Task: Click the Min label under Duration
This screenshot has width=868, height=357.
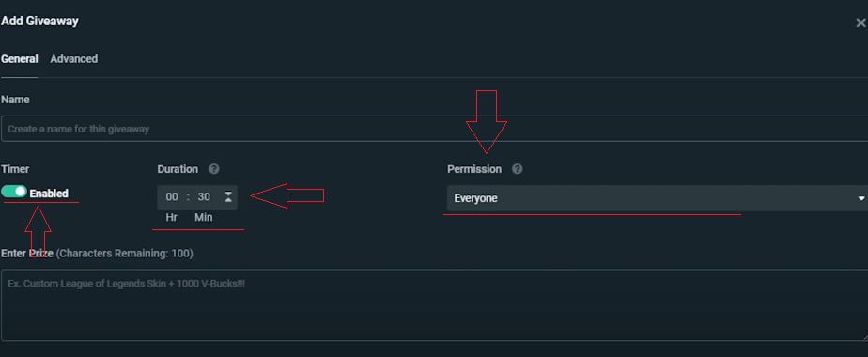Action: coord(203,218)
